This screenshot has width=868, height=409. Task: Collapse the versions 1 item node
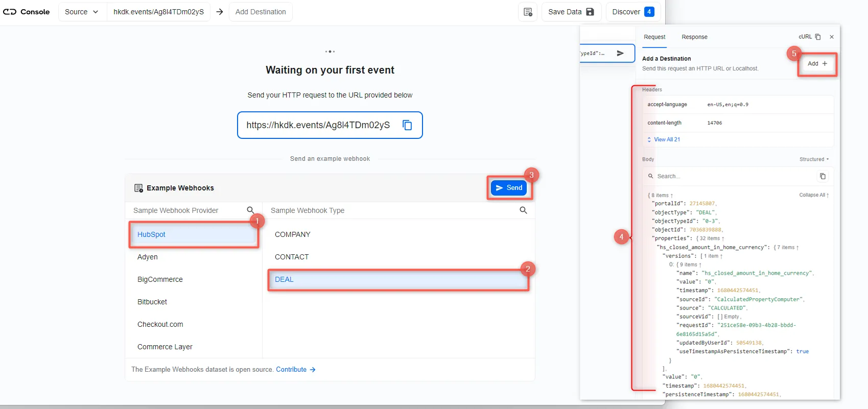point(712,256)
